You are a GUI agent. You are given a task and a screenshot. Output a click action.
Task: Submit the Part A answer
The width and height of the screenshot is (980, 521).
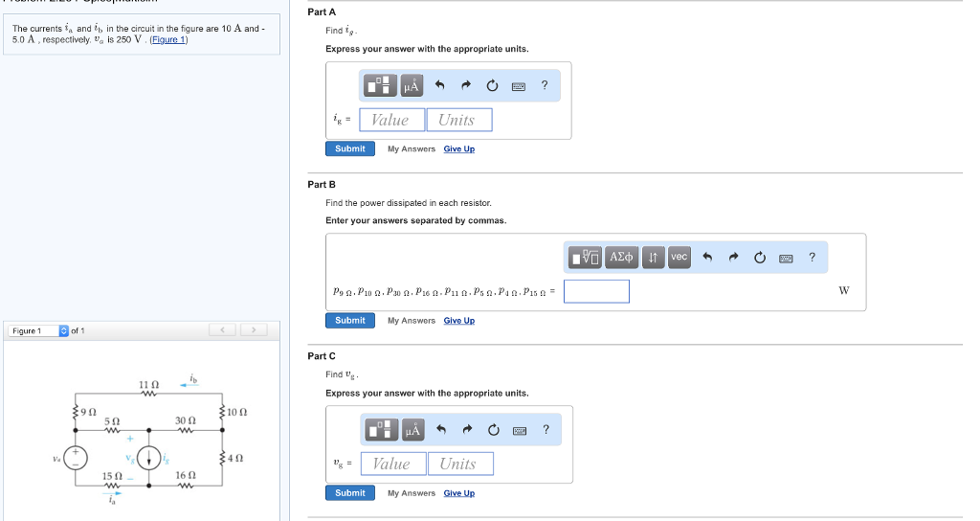[x=350, y=148]
